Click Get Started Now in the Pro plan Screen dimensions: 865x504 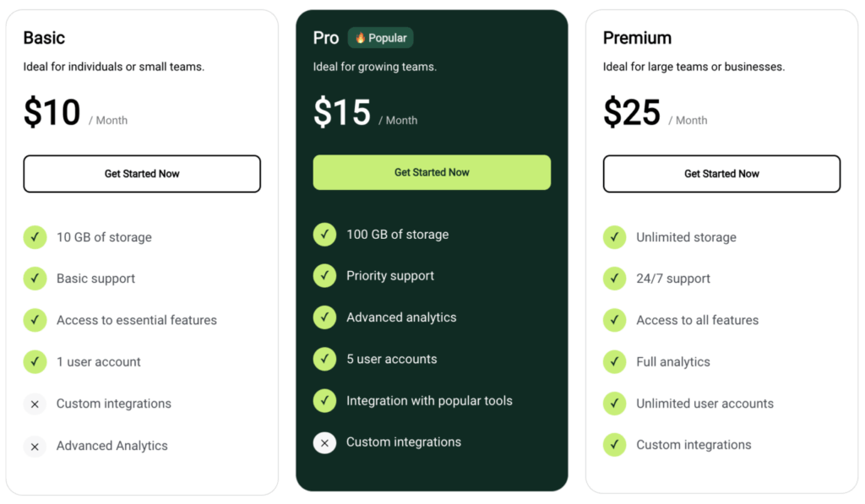(x=432, y=171)
